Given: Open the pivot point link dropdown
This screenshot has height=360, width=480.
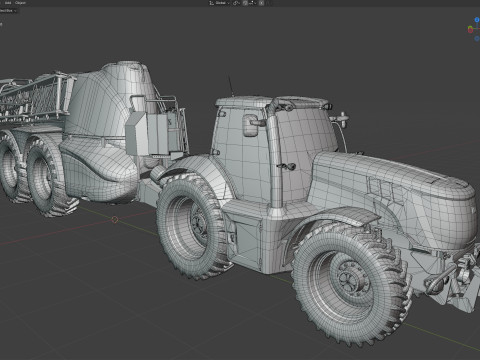Looking at the screenshot, I should point(236,3).
